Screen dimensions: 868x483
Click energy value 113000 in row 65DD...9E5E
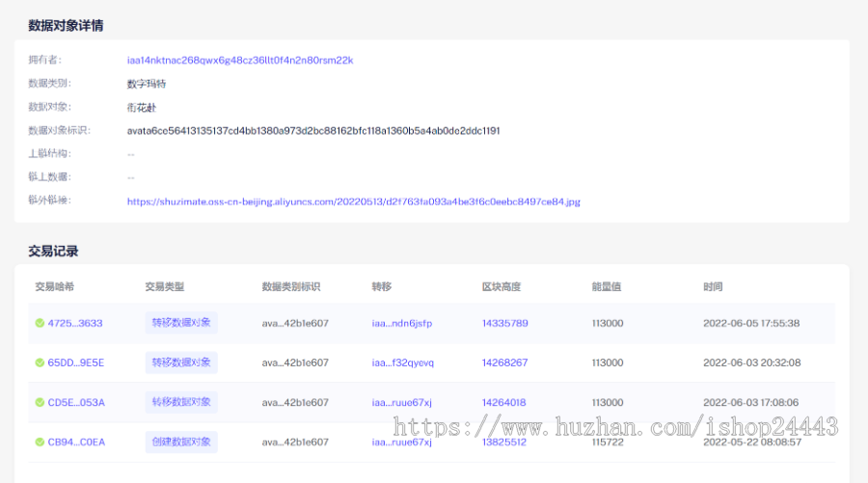(608, 362)
